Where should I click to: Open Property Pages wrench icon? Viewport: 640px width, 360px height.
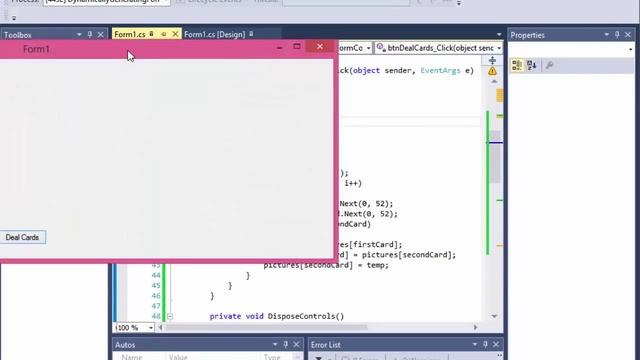549,65
